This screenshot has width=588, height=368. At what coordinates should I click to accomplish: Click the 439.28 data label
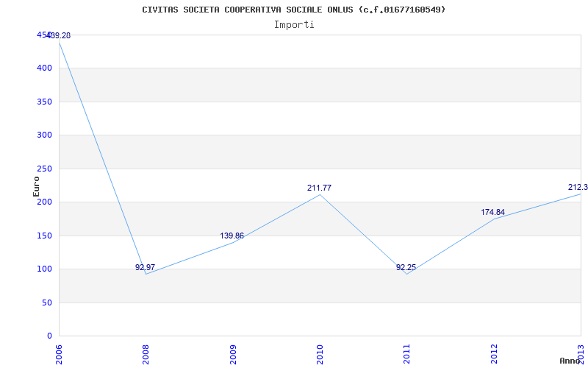pyautogui.click(x=59, y=36)
